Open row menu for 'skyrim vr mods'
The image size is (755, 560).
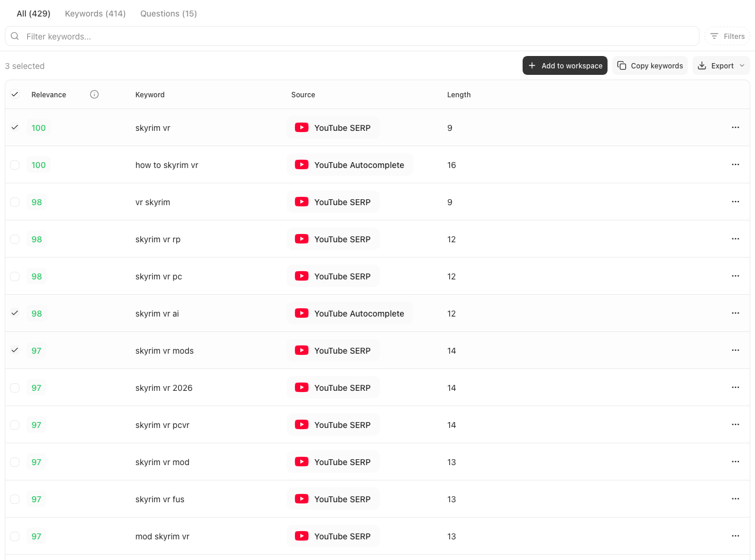735,350
